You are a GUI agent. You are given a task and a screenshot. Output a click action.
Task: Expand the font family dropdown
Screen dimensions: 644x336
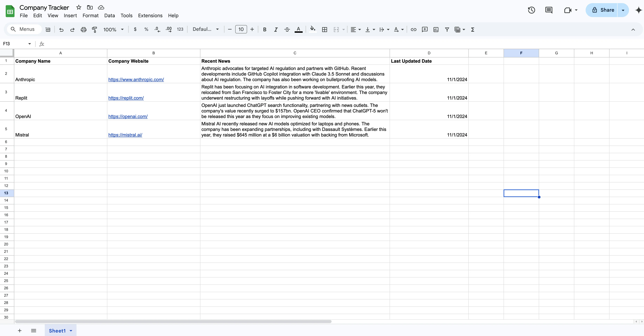pos(206,29)
